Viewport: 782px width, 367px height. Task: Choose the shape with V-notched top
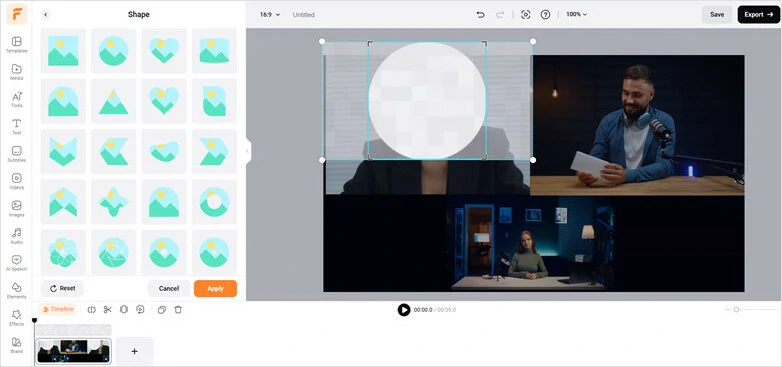[63, 151]
